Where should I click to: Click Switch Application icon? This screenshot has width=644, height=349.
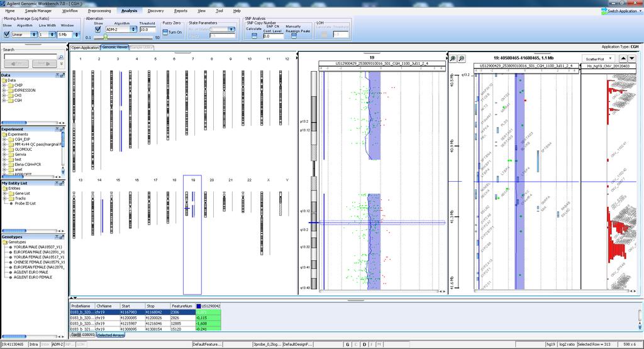pyautogui.click(x=604, y=11)
